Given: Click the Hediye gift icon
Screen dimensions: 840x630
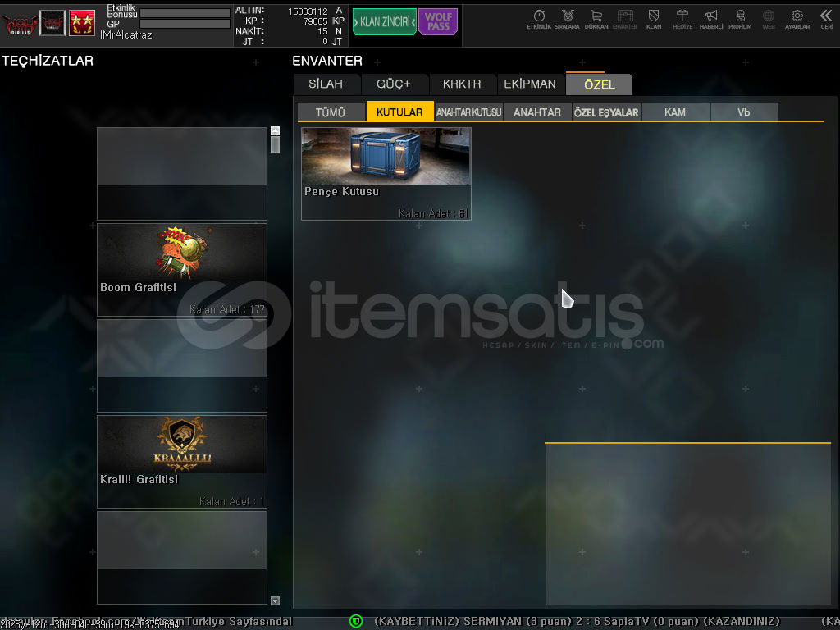Looking at the screenshot, I should 682,19.
